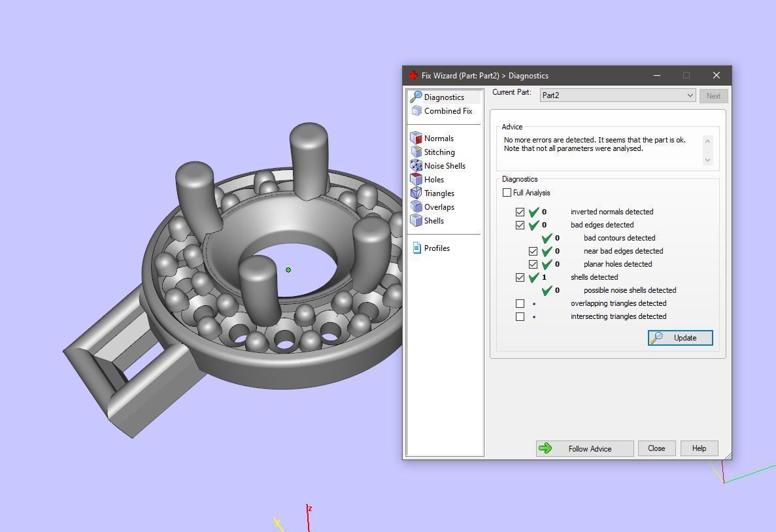Click the 'inverted normals detected' label

tap(612, 212)
